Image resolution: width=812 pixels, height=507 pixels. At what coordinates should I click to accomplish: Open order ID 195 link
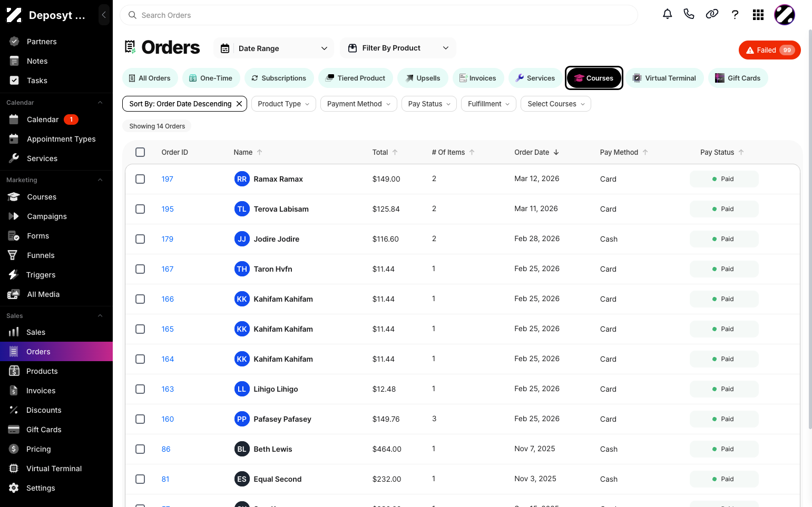click(168, 209)
